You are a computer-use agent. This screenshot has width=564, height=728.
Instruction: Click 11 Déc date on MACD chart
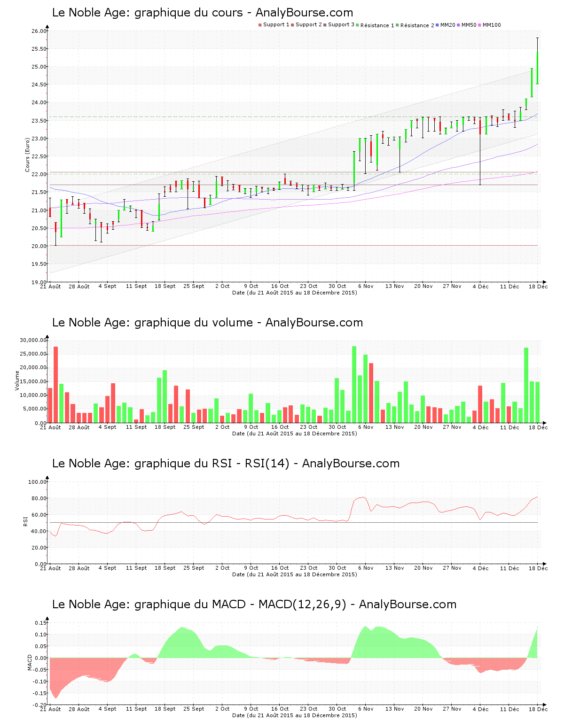pyautogui.click(x=509, y=709)
